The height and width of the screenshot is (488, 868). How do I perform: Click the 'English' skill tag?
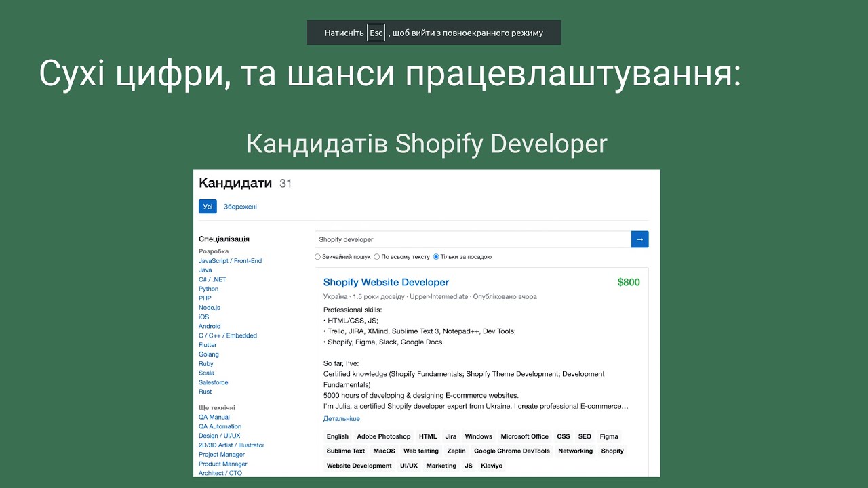337,436
